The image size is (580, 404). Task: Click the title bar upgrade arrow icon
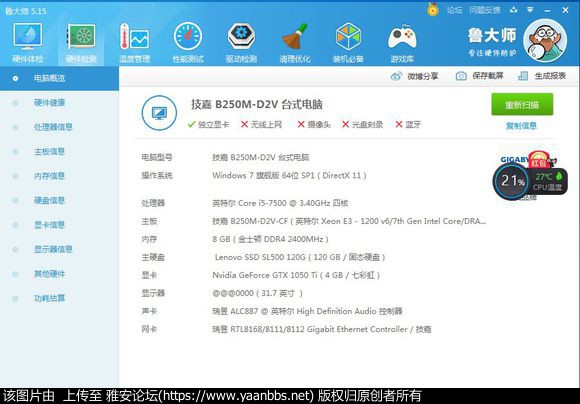tap(513, 10)
